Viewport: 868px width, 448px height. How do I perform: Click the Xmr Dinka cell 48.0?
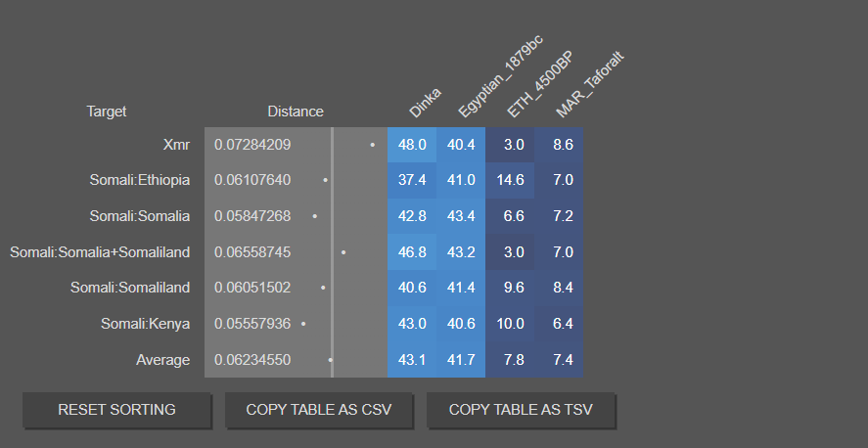(412, 145)
